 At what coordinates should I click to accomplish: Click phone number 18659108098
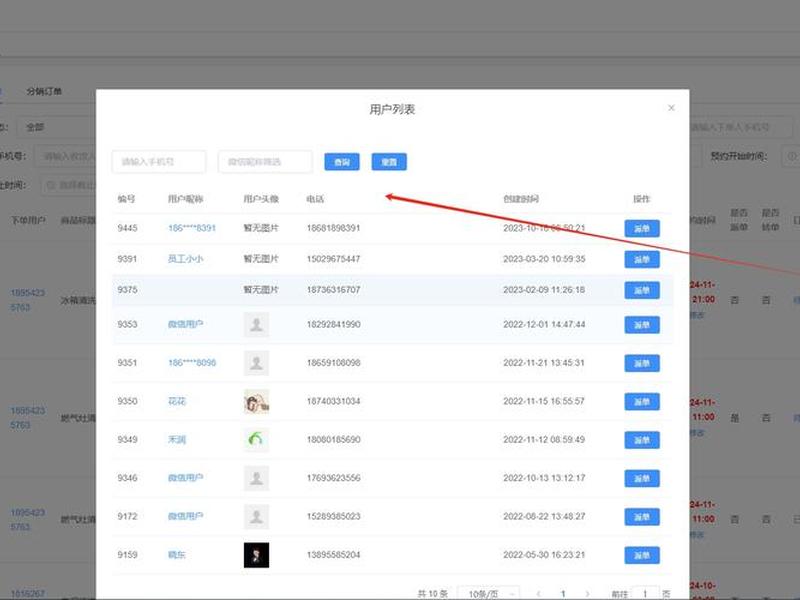click(334, 363)
